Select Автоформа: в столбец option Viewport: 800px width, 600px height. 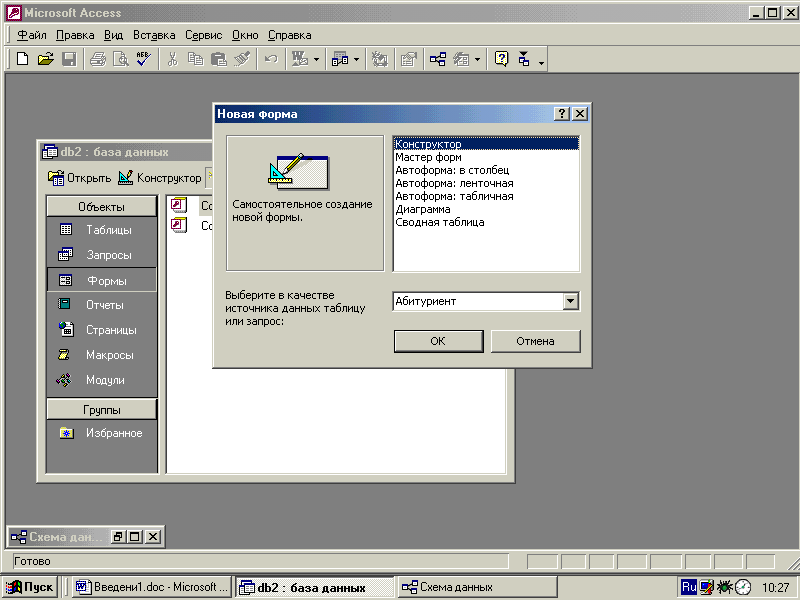[486, 170]
